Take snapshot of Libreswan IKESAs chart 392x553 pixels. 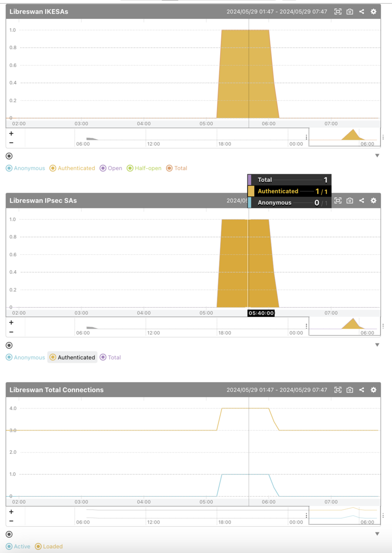click(x=350, y=12)
